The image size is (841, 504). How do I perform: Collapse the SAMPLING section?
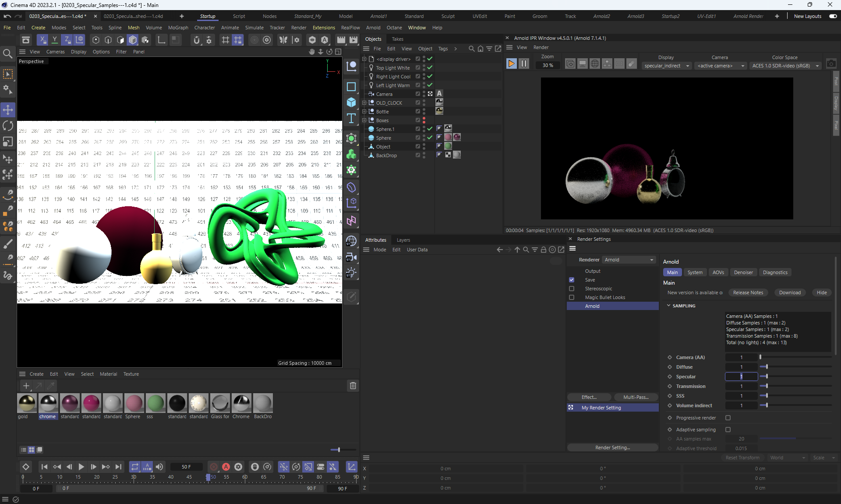point(669,306)
